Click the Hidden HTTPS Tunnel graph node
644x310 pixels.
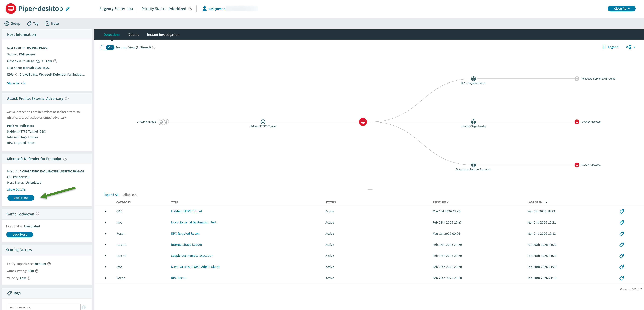coord(263,122)
